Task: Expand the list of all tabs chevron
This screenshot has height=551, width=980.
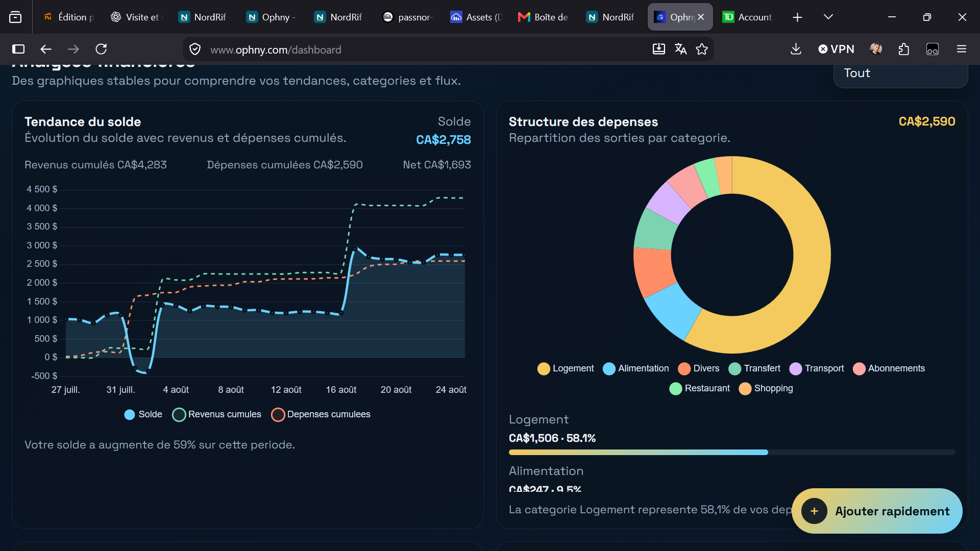Action: [x=828, y=17]
